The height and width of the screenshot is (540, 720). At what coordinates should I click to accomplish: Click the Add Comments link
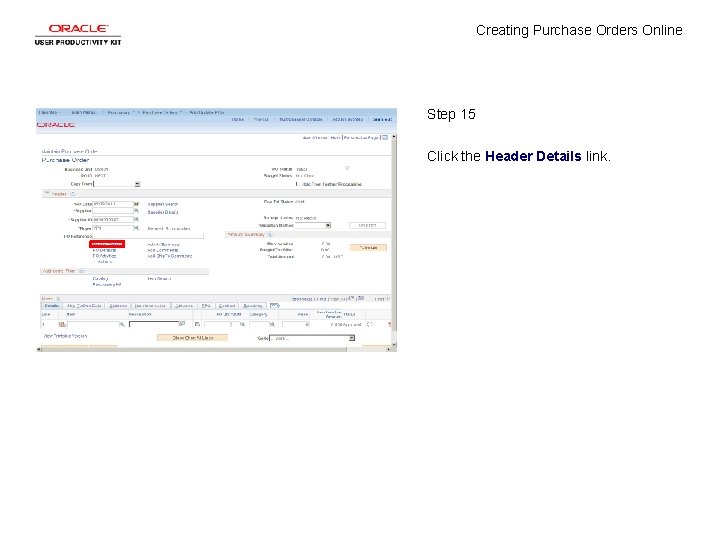(x=163, y=250)
